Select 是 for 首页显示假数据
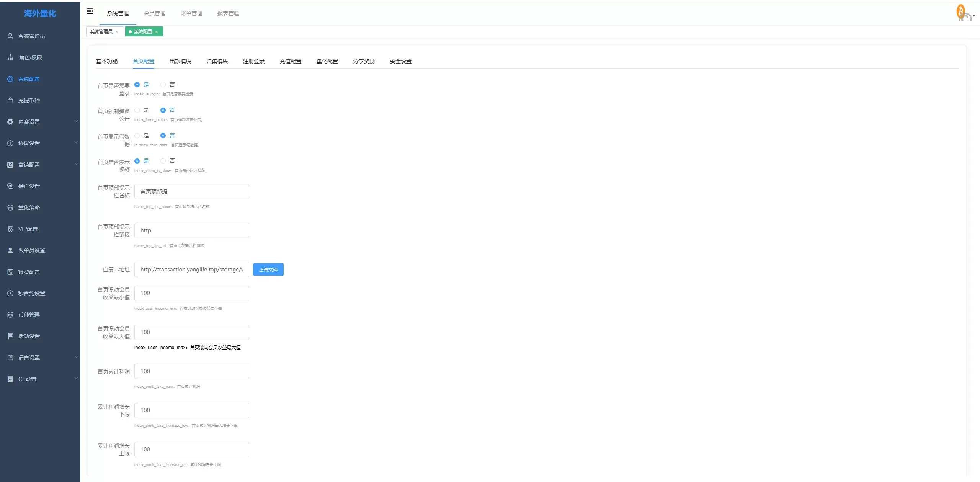 click(x=137, y=136)
